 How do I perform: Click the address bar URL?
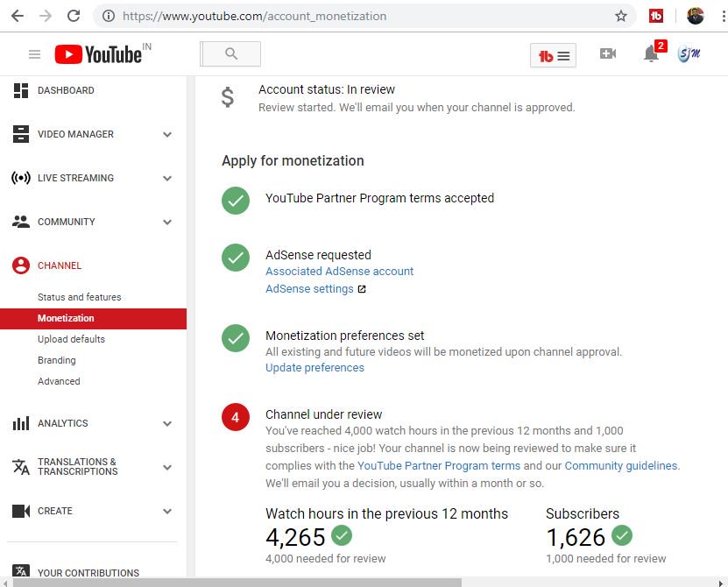[x=254, y=17]
